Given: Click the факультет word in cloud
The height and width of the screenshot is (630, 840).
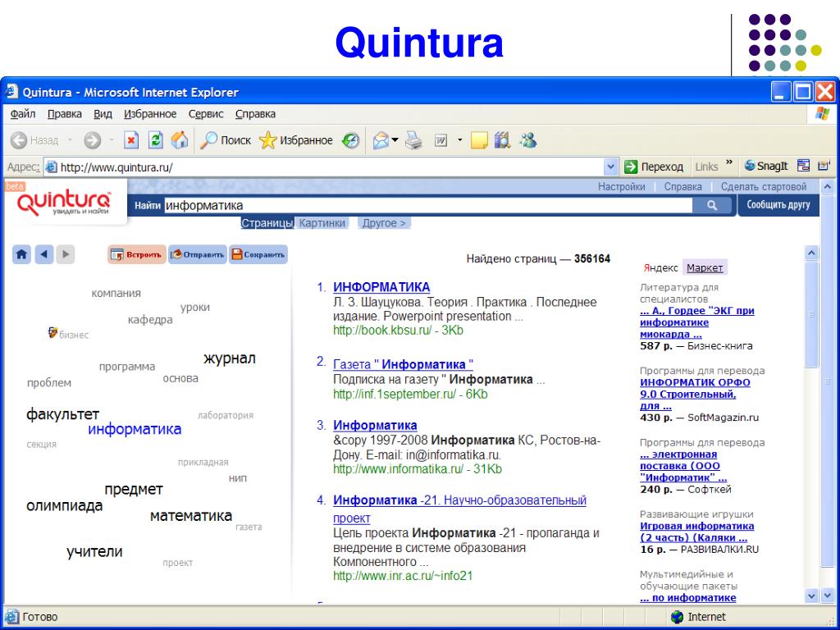Looking at the screenshot, I should click(x=62, y=414).
